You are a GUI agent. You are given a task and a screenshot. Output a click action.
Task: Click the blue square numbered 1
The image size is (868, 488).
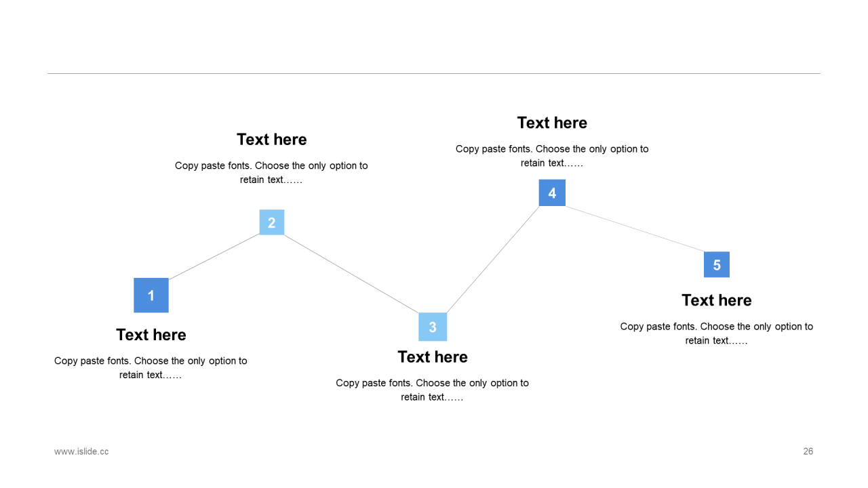151,296
